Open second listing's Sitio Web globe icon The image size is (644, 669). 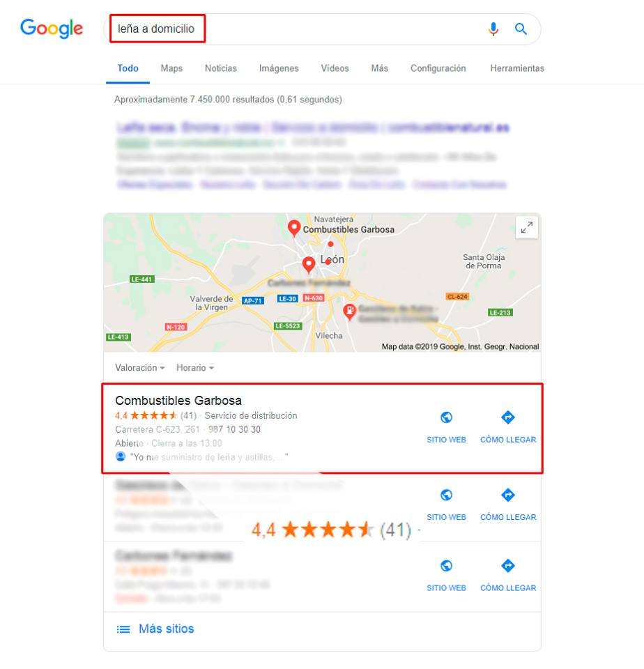(446, 495)
